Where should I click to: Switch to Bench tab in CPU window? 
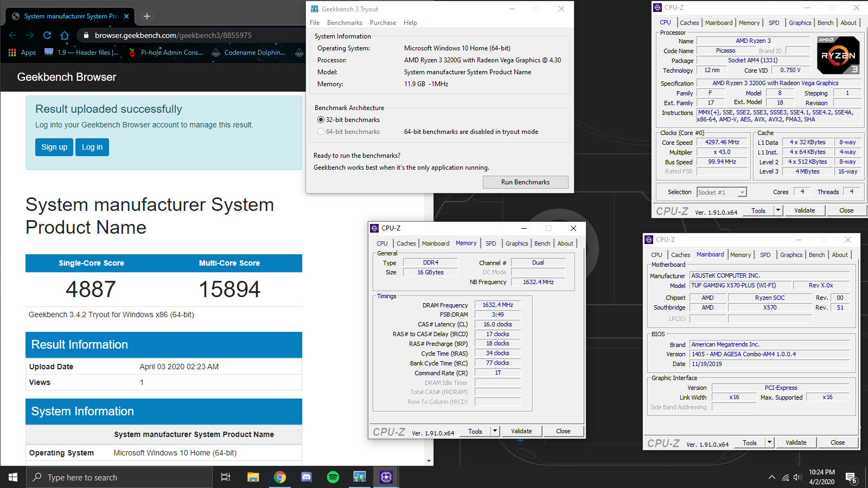pyautogui.click(x=825, y=23)
